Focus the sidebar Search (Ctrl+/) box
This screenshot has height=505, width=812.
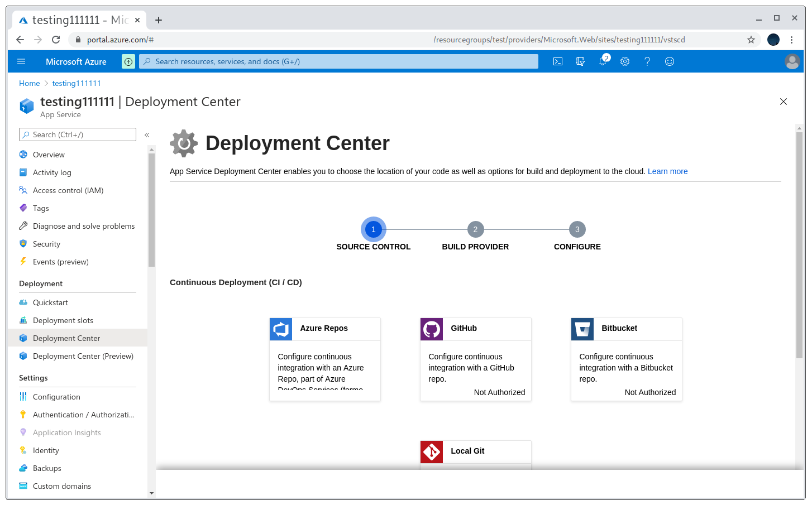tap(78, 134)
